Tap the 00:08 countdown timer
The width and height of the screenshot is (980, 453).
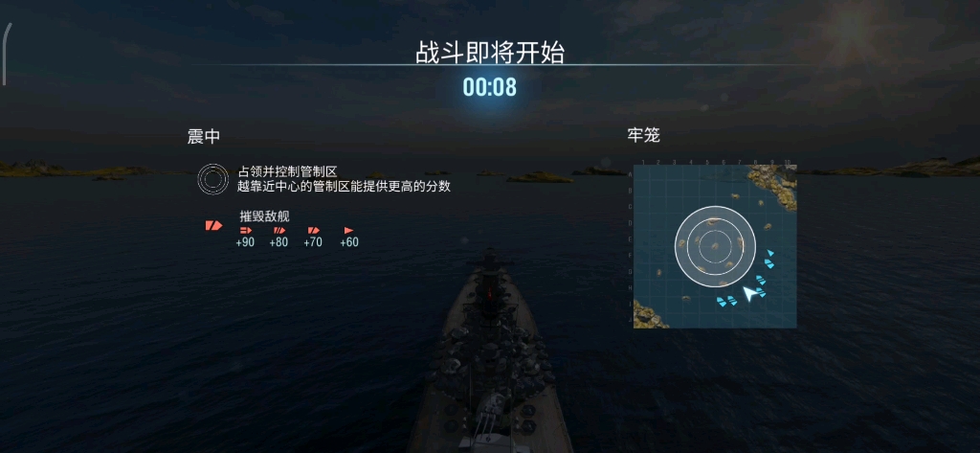click(490, 87)
